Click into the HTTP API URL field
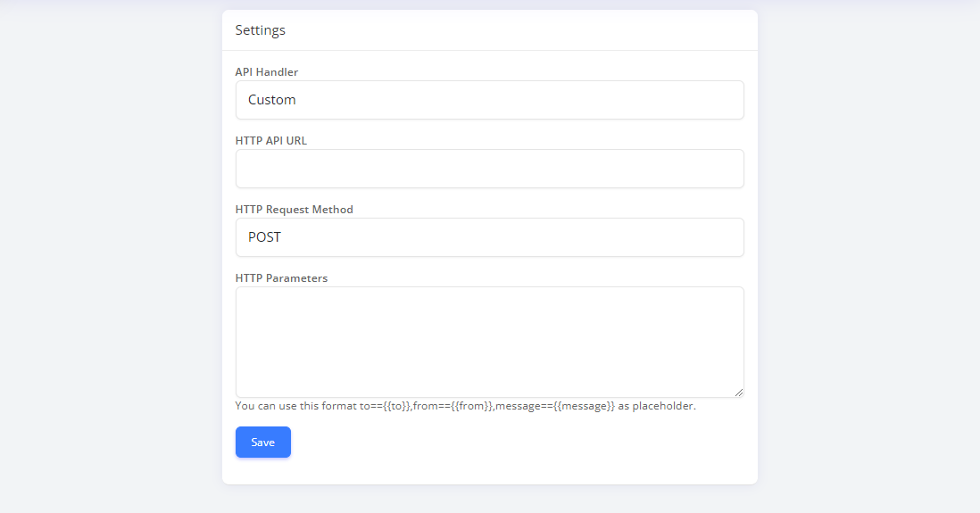 point(489,169)
